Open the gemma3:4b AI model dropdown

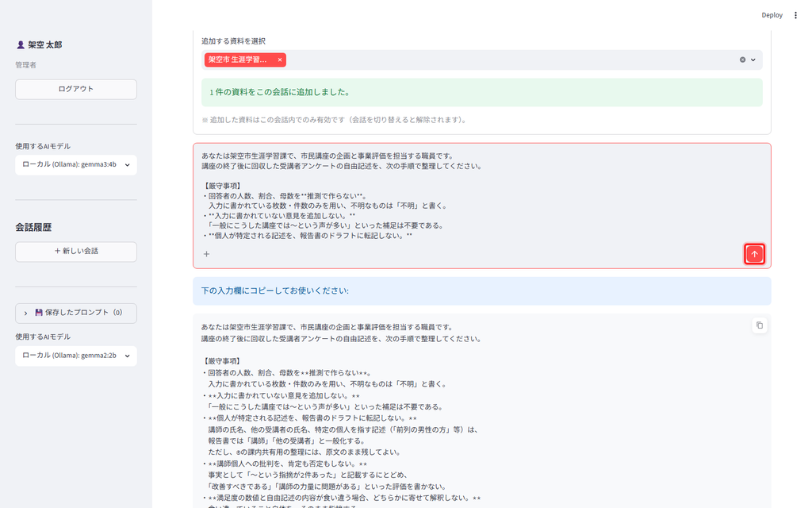(x=76, y=165)
